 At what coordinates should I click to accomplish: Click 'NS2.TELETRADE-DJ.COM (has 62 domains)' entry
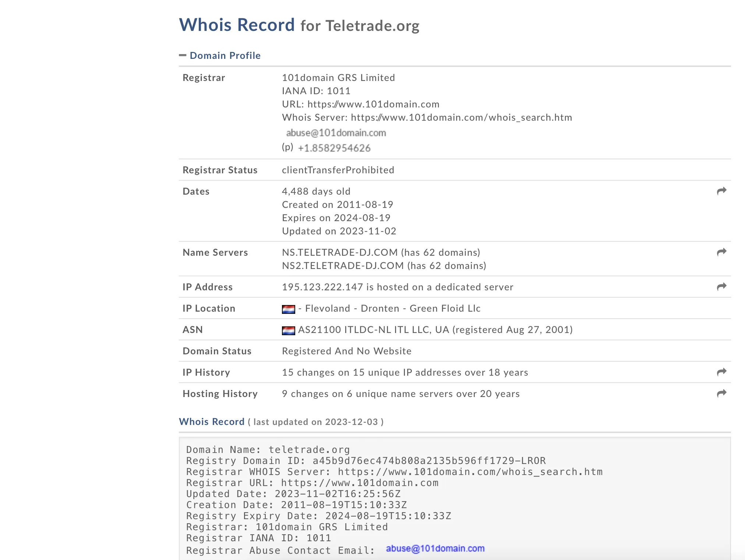tap(384, 266)
